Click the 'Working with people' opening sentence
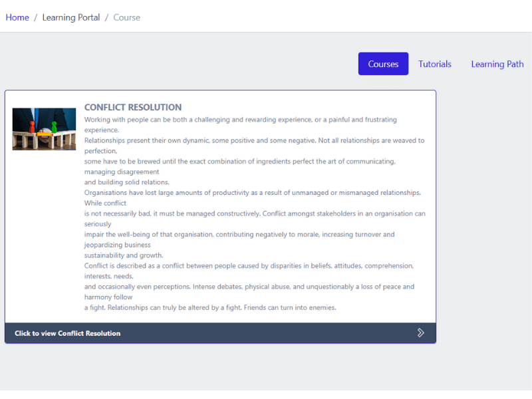532x399 pixels. click(240, 120)
